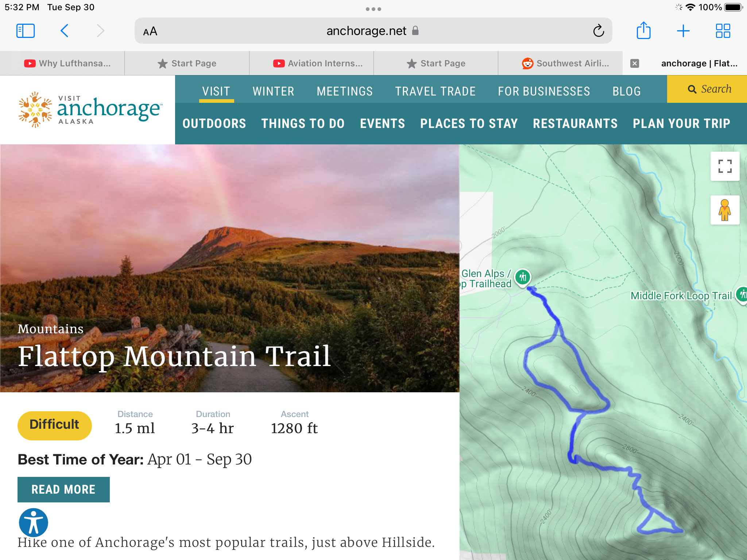Switch to the Southwest Airlines tab
Image resolution: width=747 pixels, height=560 pixels.
tap(565, 63)
